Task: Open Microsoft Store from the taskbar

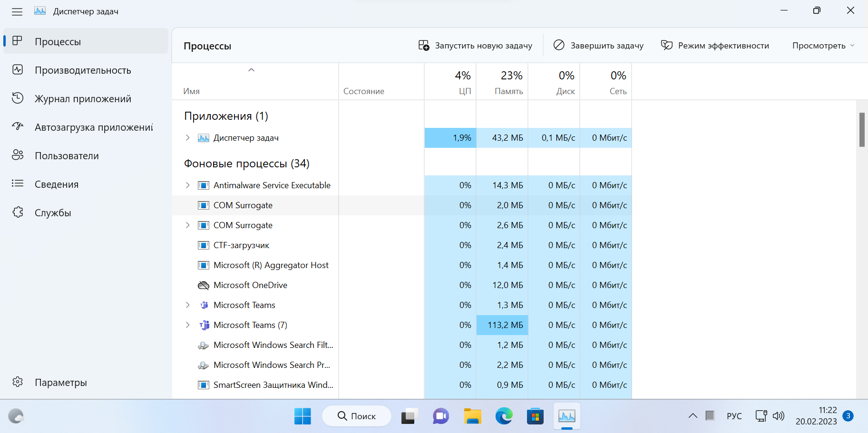Action: [535, 416]
